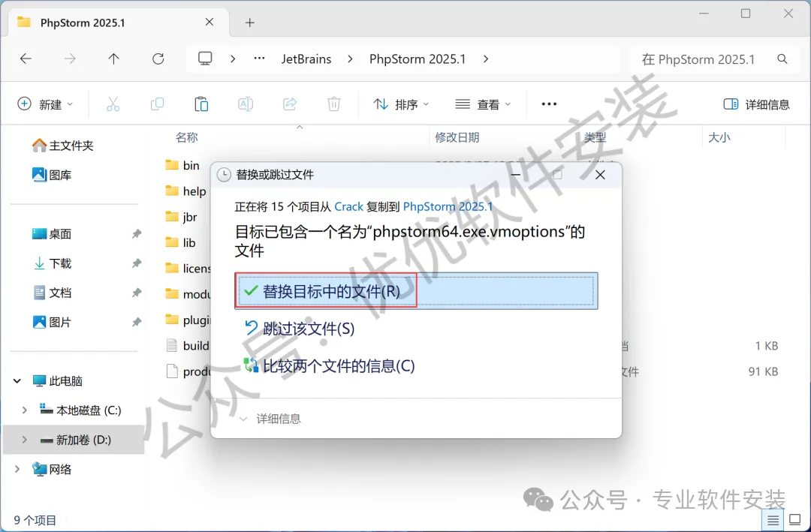The width and height of the screenshot is (811, 532).
Task: Toggle the 详细信息 details pane
Action: tap(756, 104)
